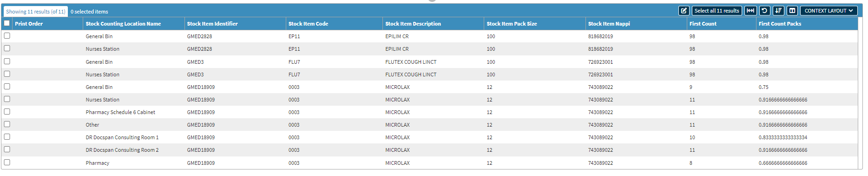The width and height of the screenshot is (868, 176).
Task: Click the fit column widths icon
Action: (750, 11)
